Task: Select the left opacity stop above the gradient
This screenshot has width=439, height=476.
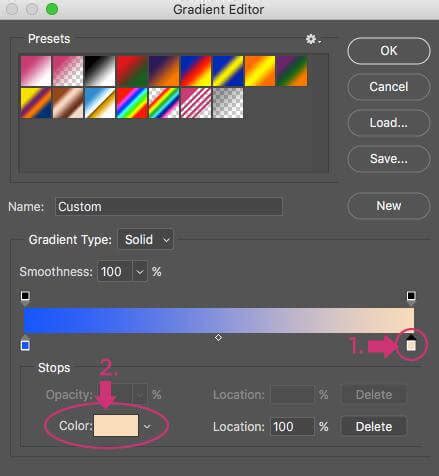Action: 25,298
